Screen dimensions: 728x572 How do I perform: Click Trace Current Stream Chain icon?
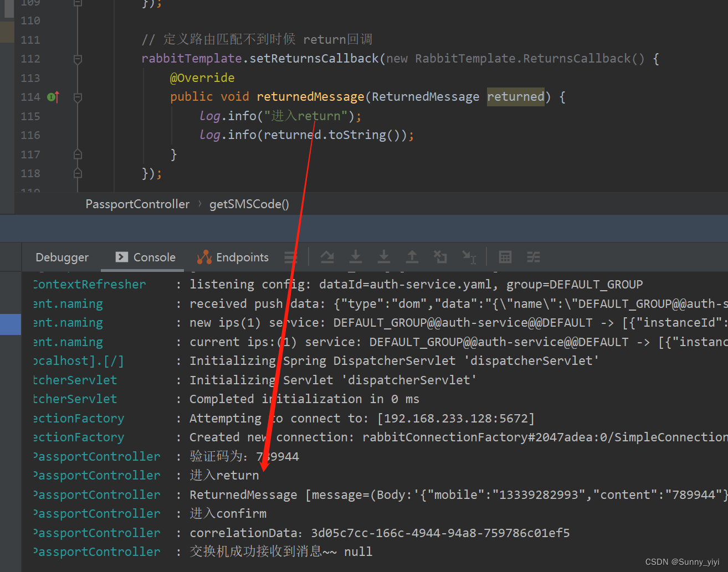point(533,257)
